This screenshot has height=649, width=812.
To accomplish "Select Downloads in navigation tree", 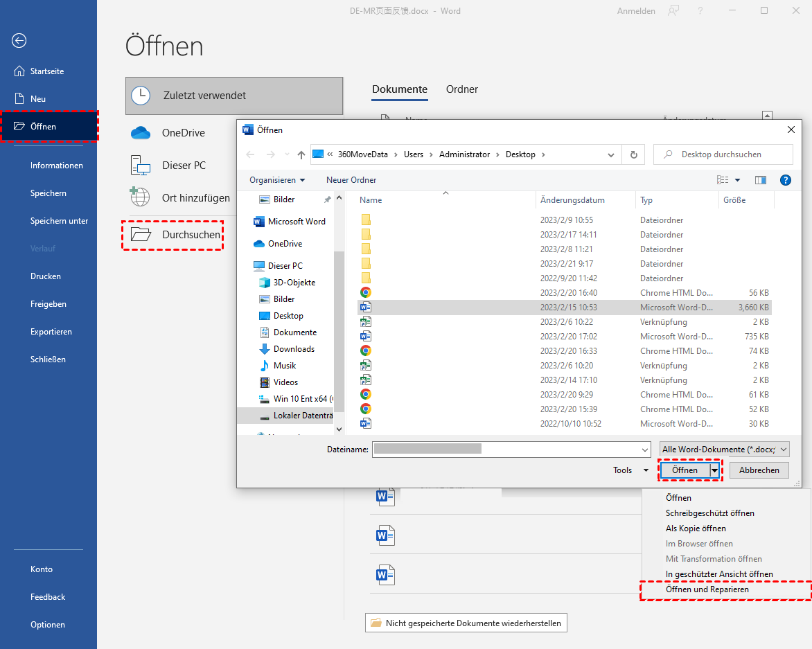I will 287,349.
